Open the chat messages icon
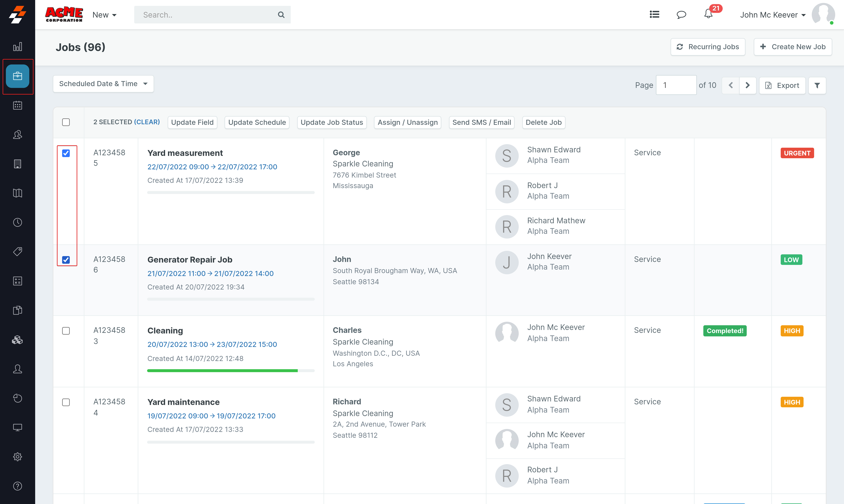The height and width of the screenshot is (504, 844). tap(681, 15)
